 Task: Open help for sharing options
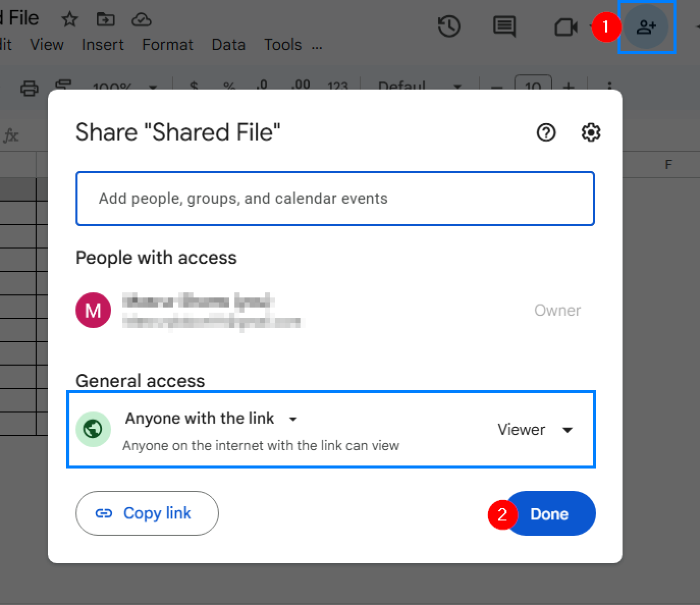[x=546, y=133]
